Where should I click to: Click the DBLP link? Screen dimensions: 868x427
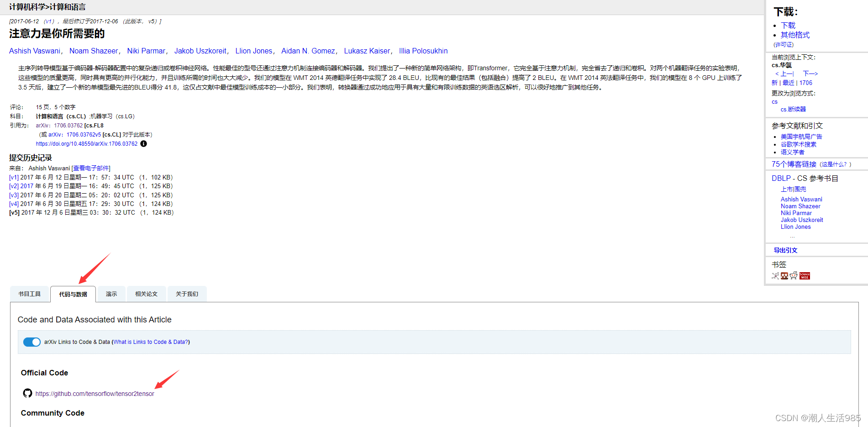[x=781, y=179]
